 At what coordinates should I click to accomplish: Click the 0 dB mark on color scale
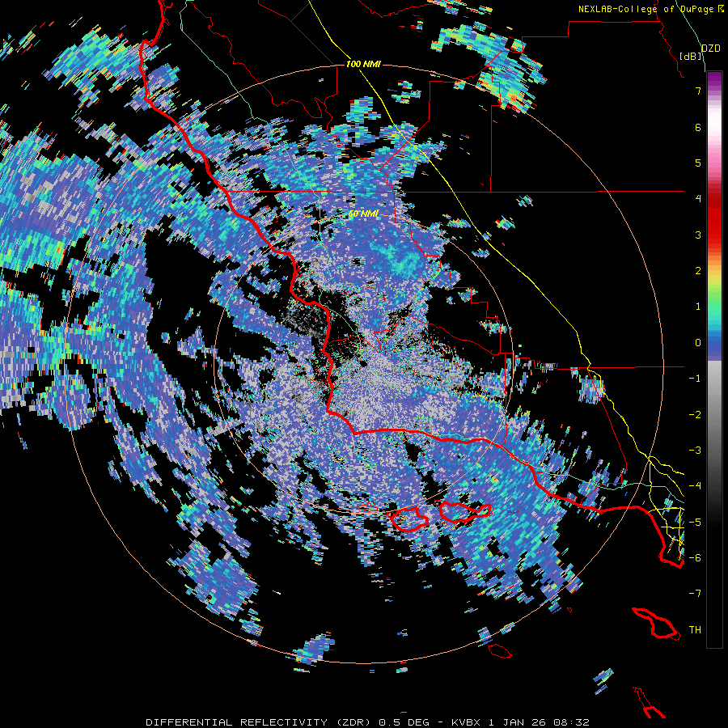tap(698, 343)
